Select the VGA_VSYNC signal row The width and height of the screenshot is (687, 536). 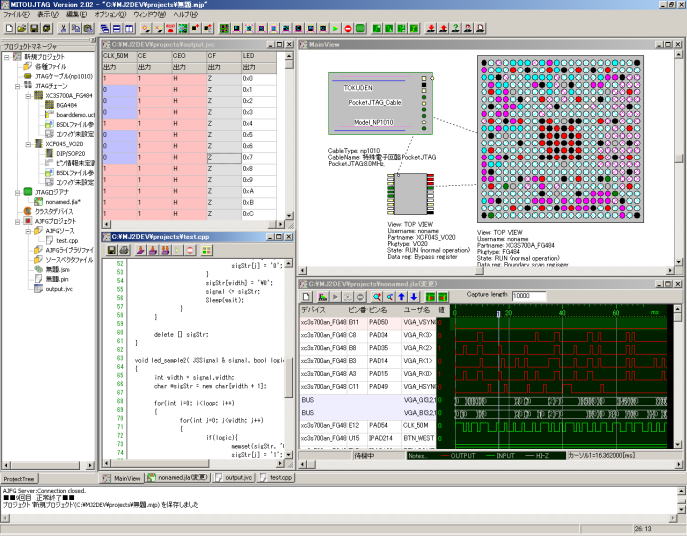point(368,322)
